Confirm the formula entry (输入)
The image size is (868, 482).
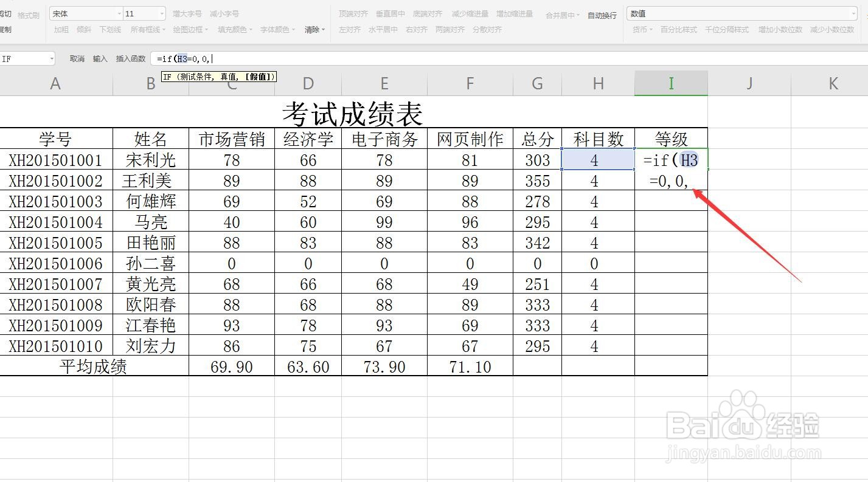100,58
